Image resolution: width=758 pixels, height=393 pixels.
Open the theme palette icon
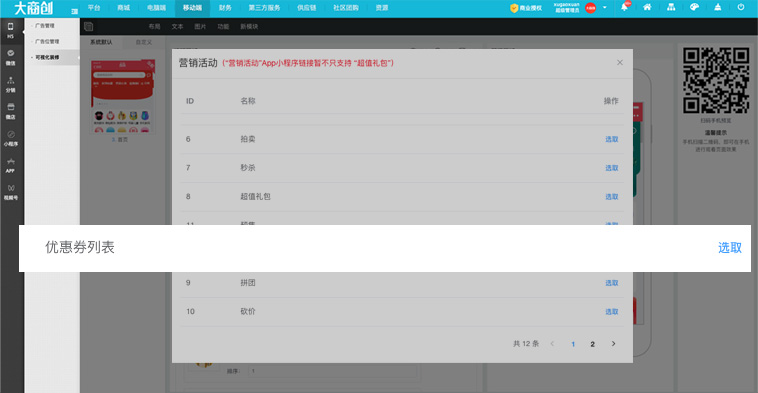pos(694,7)
